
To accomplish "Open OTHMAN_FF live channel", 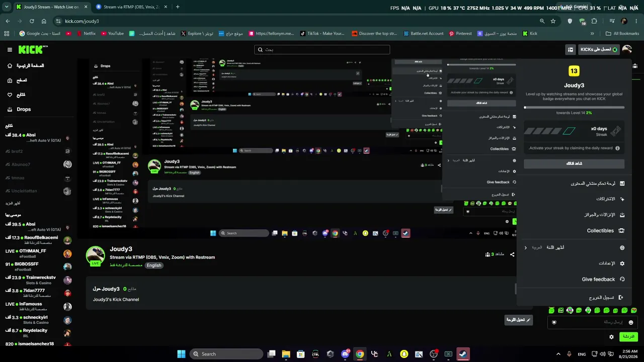I will [38, 253].
